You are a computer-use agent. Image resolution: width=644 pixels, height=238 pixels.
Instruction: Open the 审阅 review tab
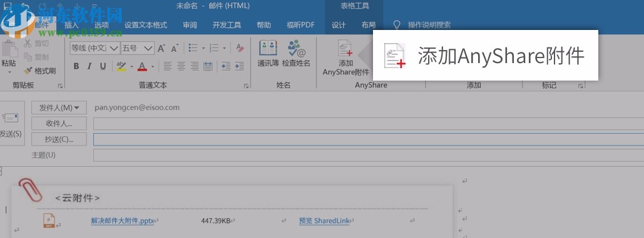(x=190, y=25)
